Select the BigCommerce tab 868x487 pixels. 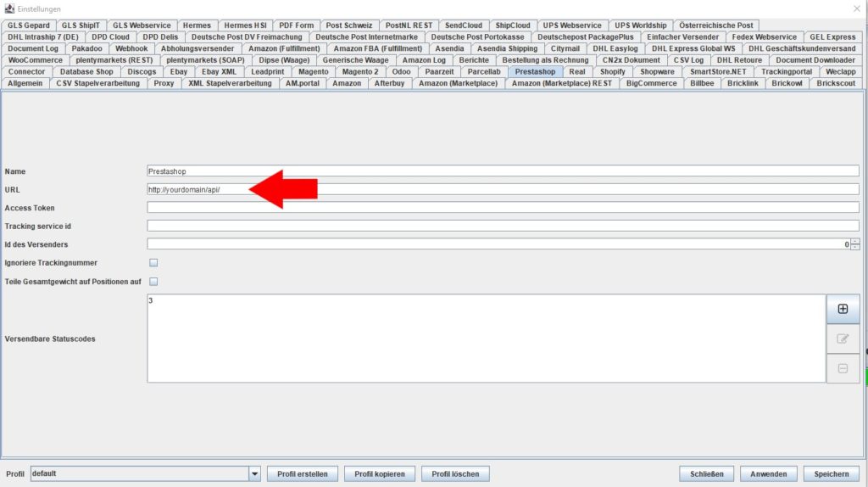click(x=652, y=83)
